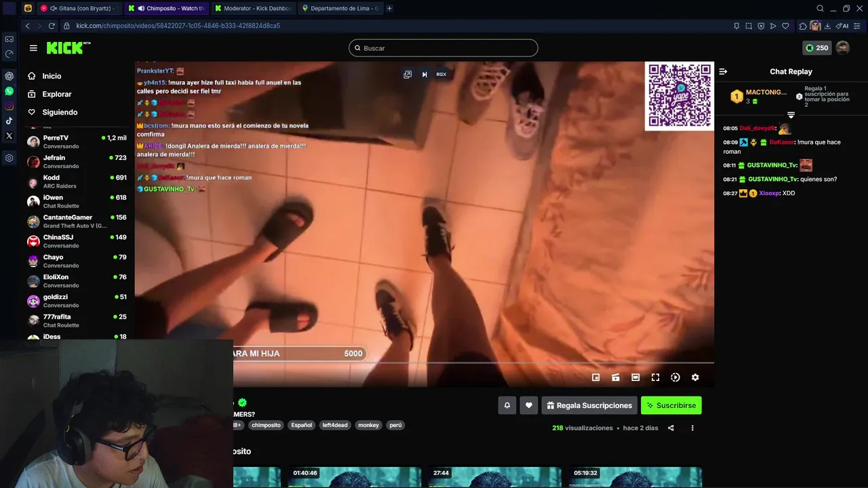
Task: Open the CantanteGamer channel
Action: (x=77, y=222)
